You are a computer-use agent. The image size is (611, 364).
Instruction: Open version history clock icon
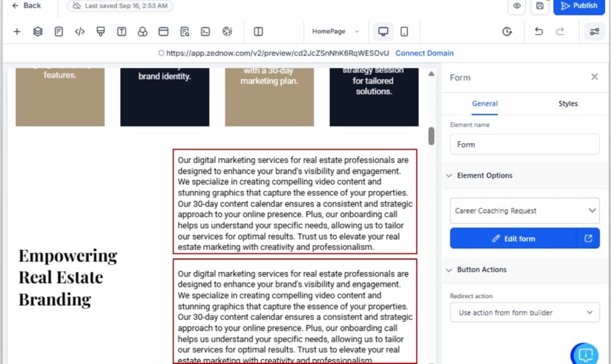[x=507, y=32]
